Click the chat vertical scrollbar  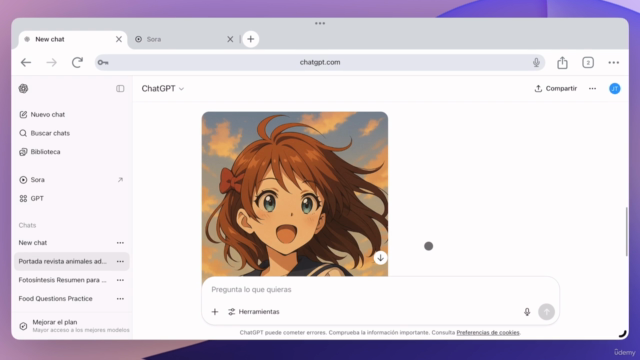point(627,231)
